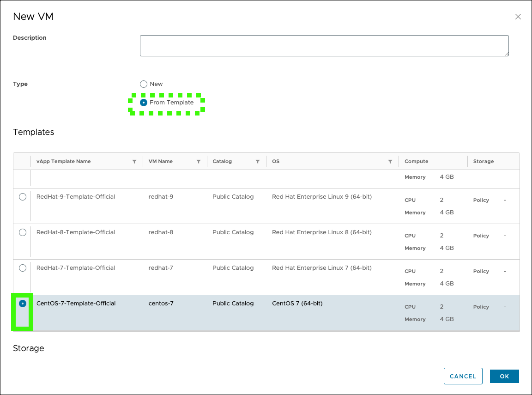Filter the Catalog column
Viewport: 532px width, 395px height.
[258, 162]
